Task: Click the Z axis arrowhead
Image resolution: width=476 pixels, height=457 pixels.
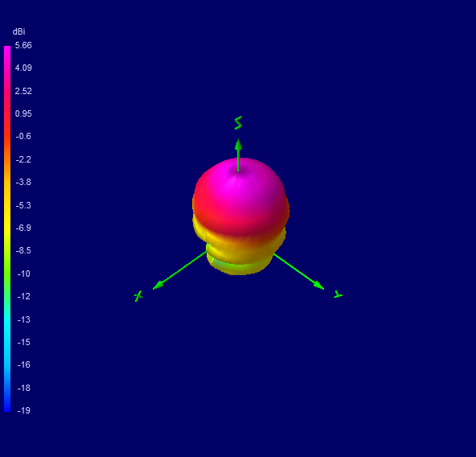Action: tap(238, 145)
